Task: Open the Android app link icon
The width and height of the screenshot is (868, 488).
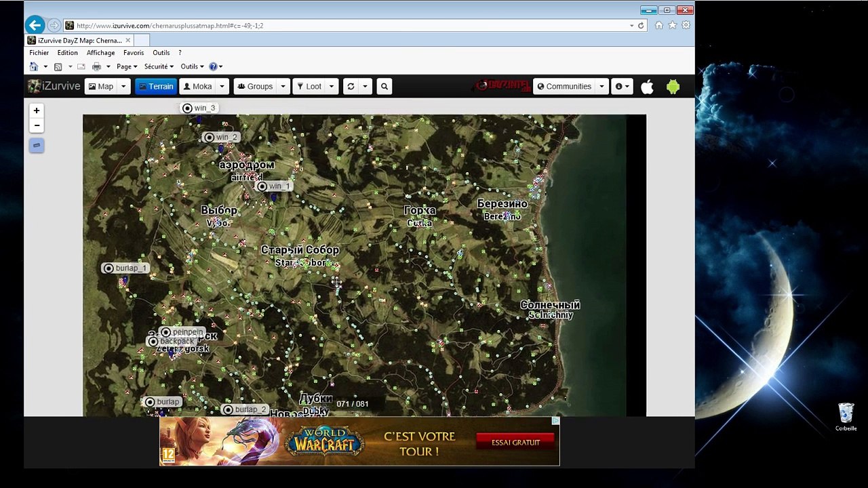Action: pos(673,86)
